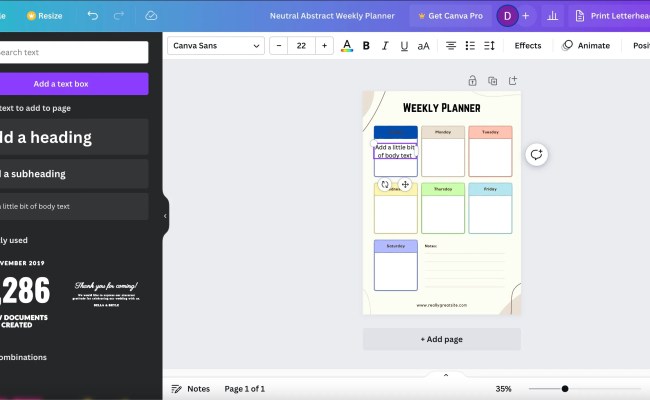
Task: Click Print Letterhead button
Action: click(x=613, y=16)
